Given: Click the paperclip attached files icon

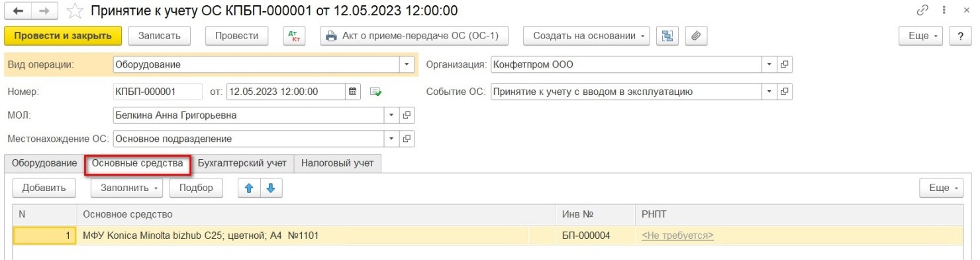Looking at the screenshot, I should [695, 36].
